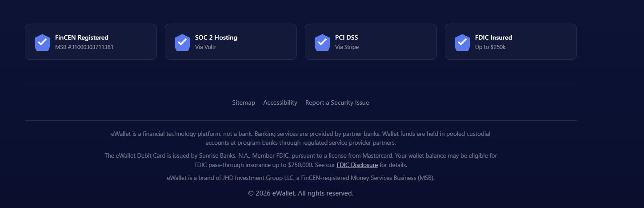Click the 2026 eWallet copyright notice
This screenshot has height=208, width=644.
[x=301, y=193]
